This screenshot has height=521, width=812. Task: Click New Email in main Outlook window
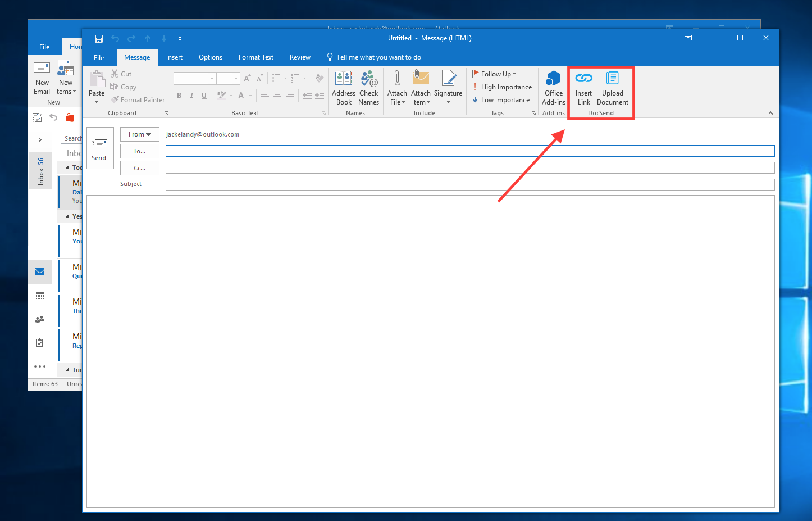[x=42, y=78]
